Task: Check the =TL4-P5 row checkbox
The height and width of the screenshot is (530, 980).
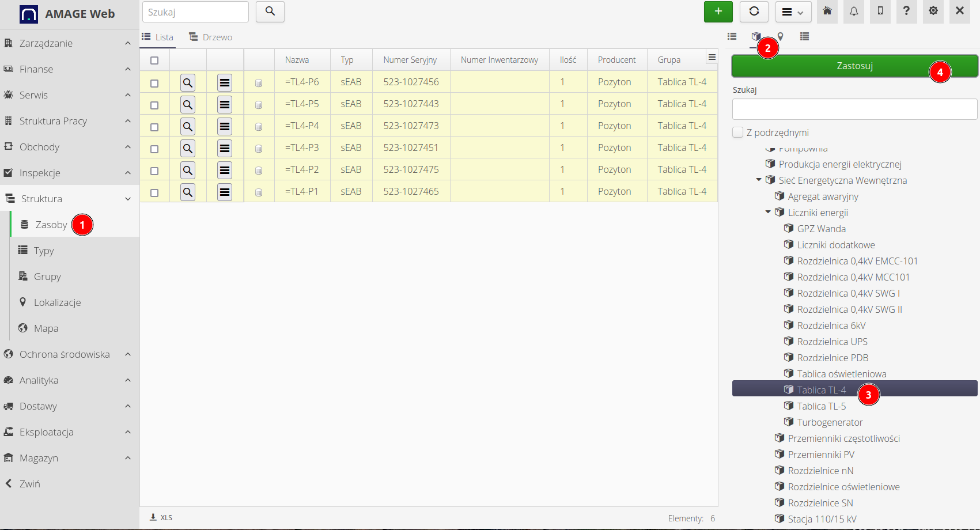Action: pyautogui.click(x=154, y=105)
